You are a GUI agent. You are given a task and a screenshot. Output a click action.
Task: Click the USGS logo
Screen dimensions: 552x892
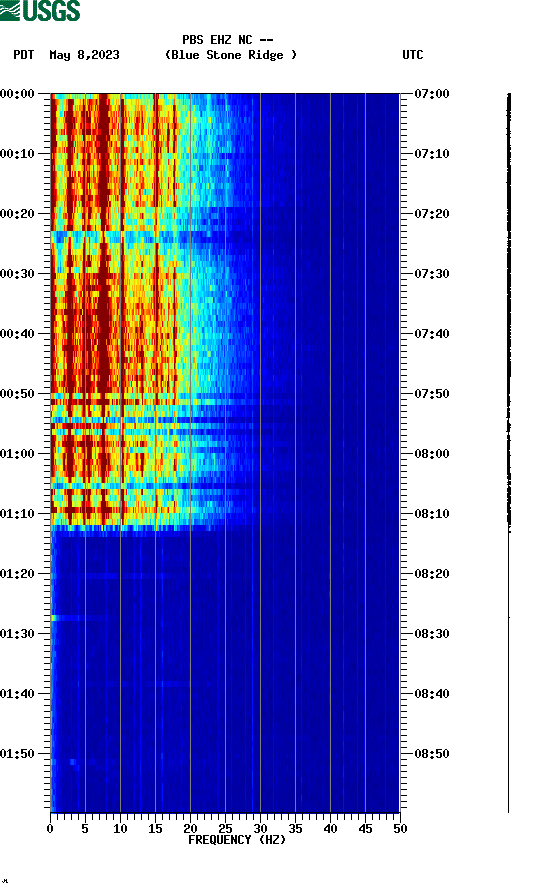(40, 10)
